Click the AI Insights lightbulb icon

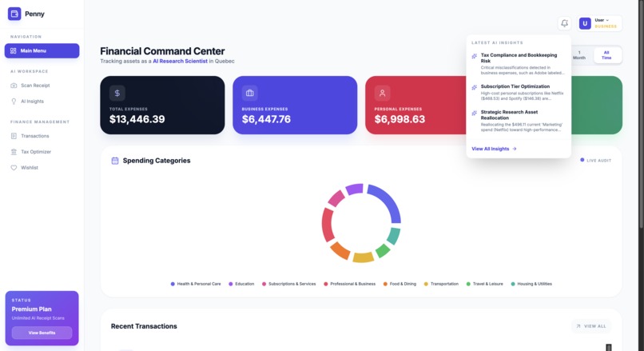(14, 101)
